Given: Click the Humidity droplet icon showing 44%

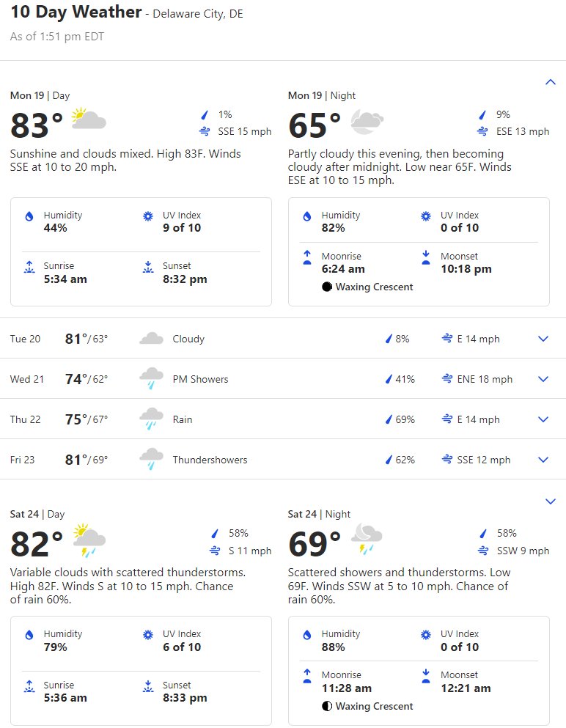Looking at the screenshot, I should tap(29, 216).
